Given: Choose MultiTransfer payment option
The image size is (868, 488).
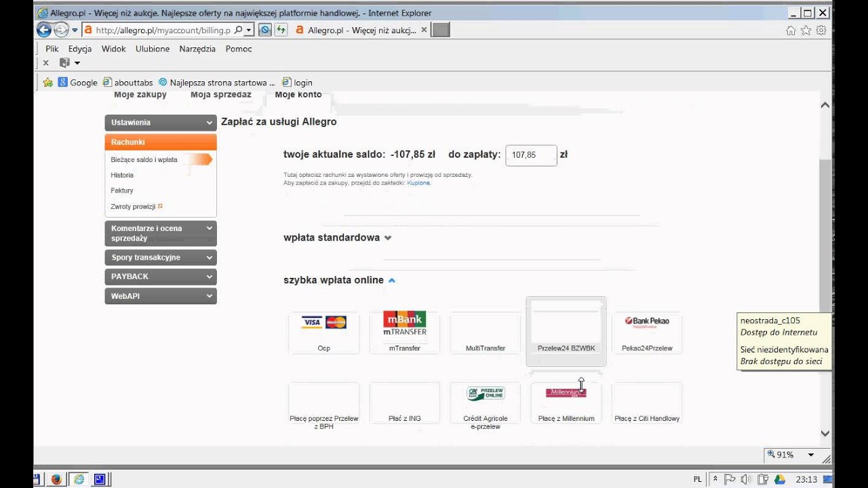Looking at the screenshot, I should (x=486, y=333).
